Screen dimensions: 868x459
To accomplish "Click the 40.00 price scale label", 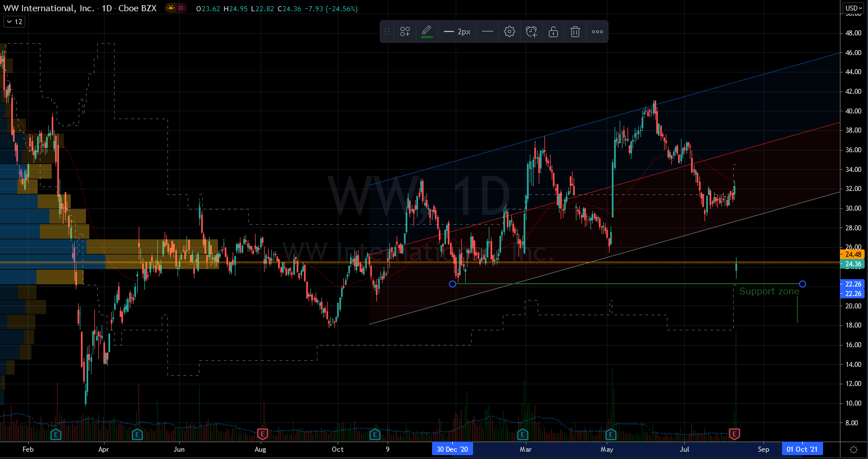I will [x=853, y=111].
